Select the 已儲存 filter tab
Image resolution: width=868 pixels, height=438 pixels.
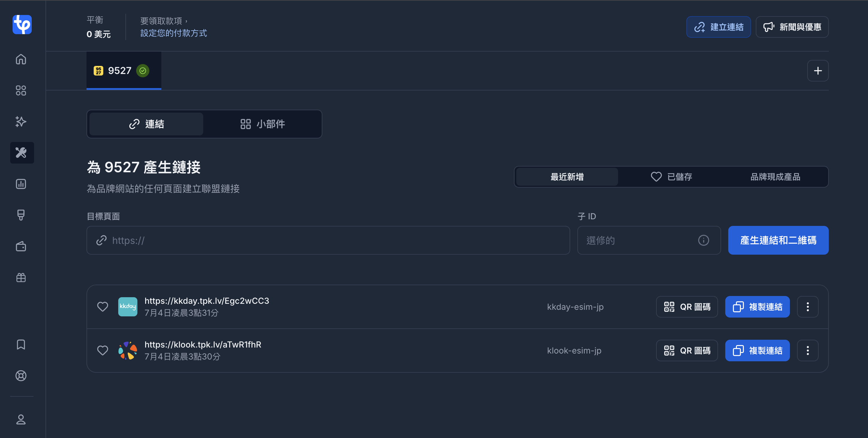pyautogui.click(x=671, y=177)
